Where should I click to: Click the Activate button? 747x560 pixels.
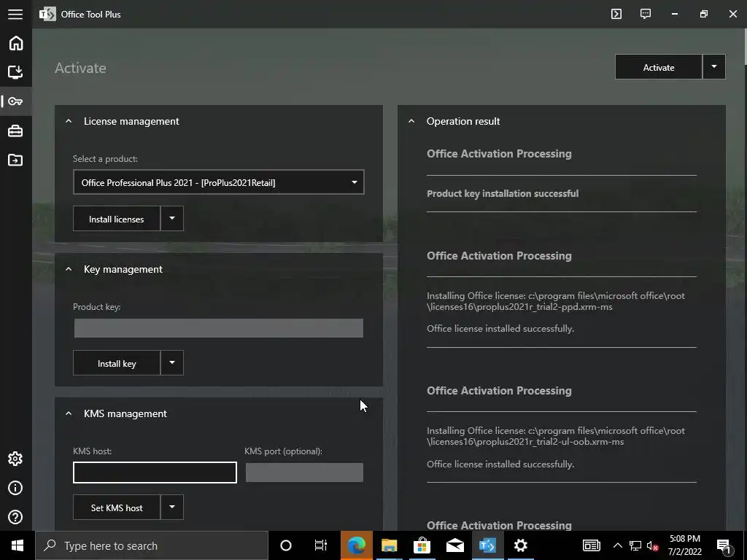[x=659, y=67]
